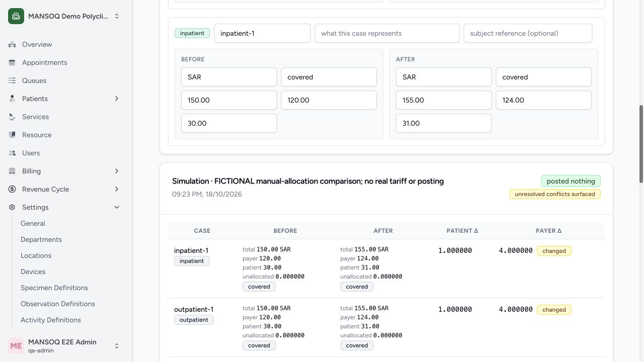Open Observation Definitions settings
Screen dimensions: 644x362
click(58, 304)
